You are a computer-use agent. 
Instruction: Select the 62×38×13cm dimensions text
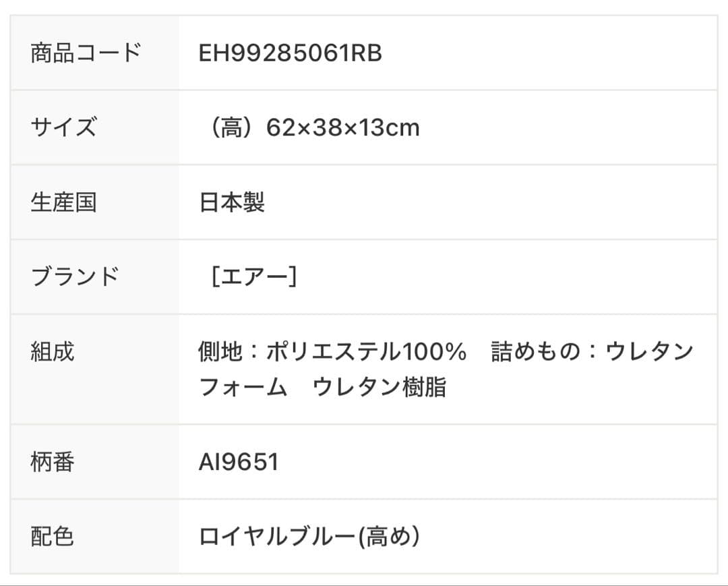click(x=342, y=127)
